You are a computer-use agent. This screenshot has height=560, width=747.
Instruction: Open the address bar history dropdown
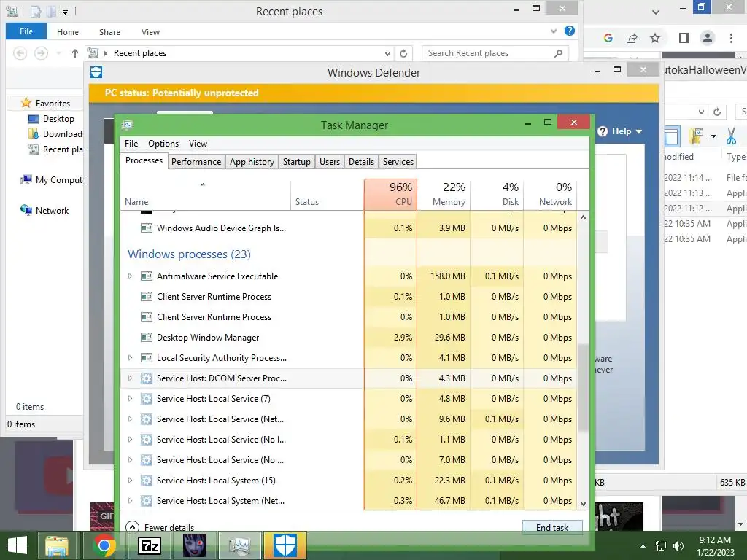(x=388, y=53)
